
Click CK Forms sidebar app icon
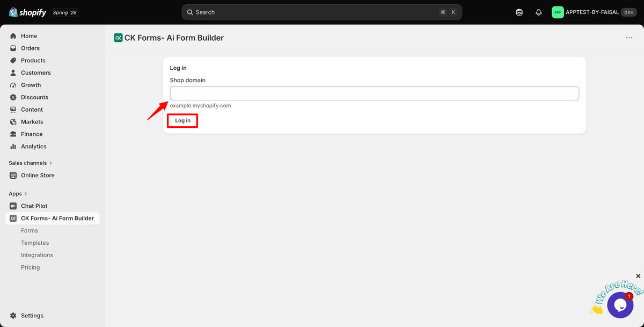(13, 219)
